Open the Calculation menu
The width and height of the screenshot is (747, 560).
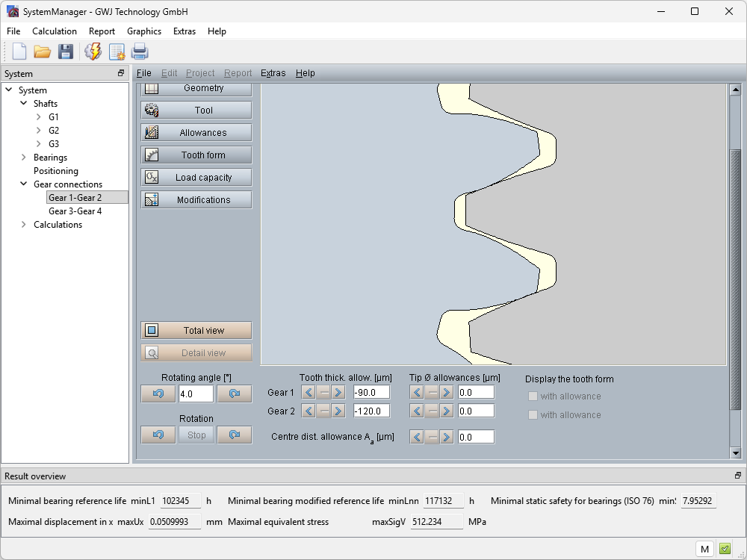55,31
